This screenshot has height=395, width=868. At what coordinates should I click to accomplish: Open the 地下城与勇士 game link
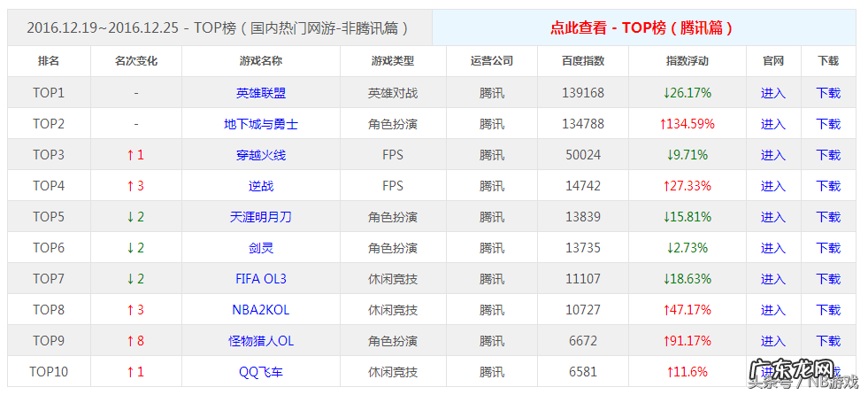click(261, 124)
